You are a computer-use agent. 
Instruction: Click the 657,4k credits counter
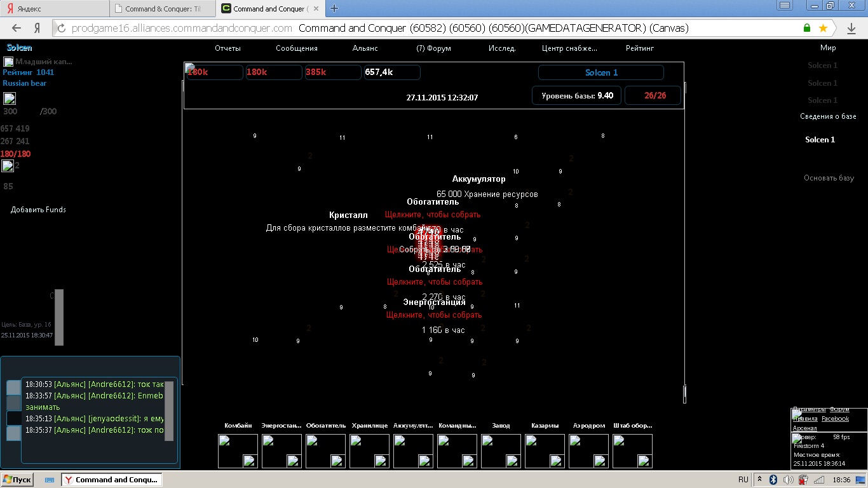click(x=392, y=72)
